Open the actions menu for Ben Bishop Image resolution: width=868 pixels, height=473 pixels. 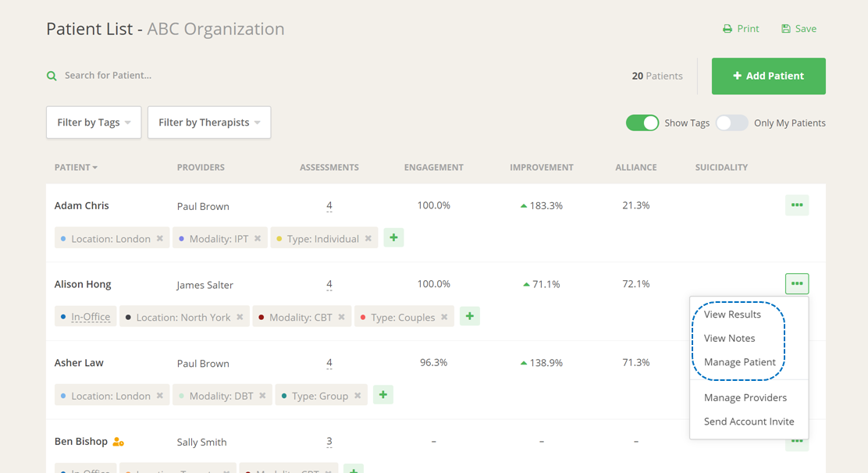(x=797, y=441)
